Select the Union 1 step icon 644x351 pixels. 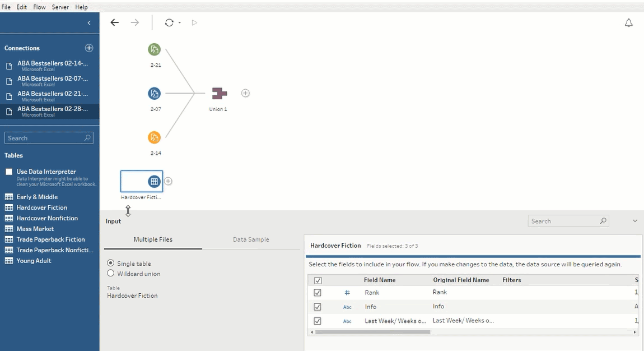pyautogui.click(x=218, y=93)
